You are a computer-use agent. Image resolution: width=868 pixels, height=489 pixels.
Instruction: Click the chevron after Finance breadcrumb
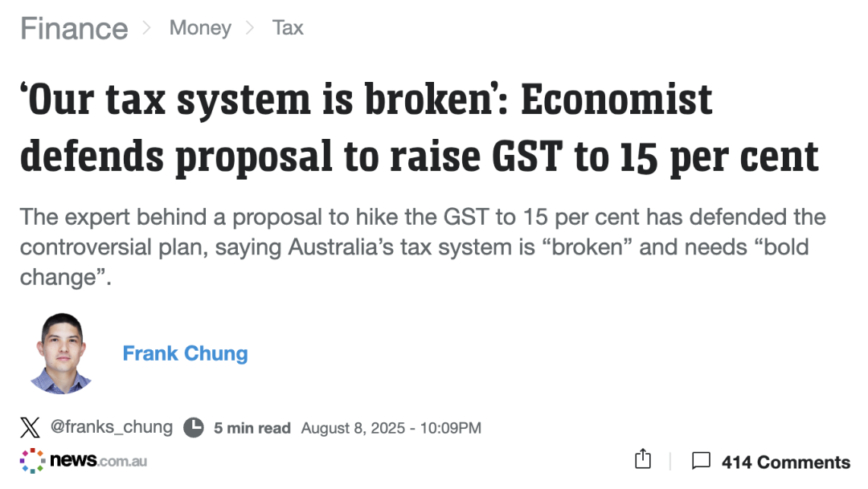(x=147, y=28)
